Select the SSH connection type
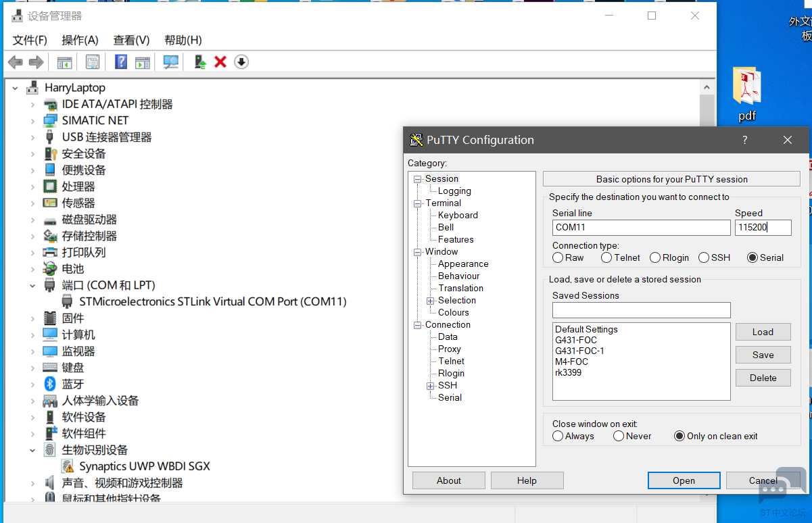The image size is (812, 523). [x=704, y=257]
